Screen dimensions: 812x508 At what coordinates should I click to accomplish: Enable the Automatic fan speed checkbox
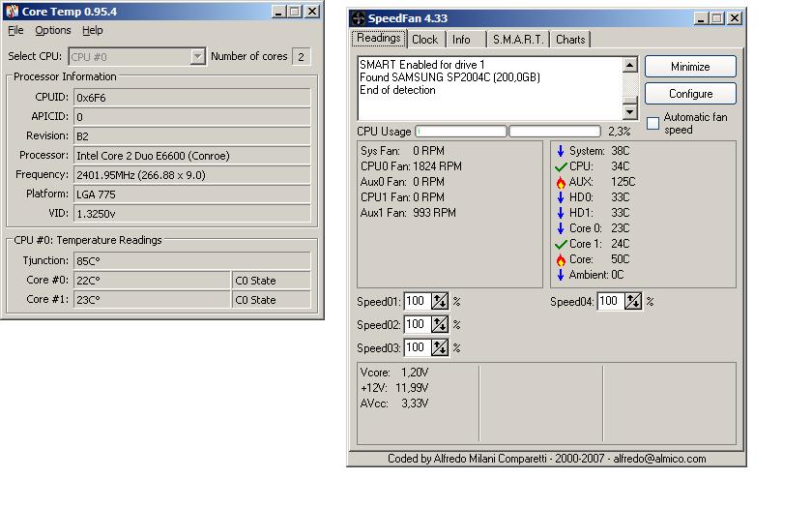[653, 124]
